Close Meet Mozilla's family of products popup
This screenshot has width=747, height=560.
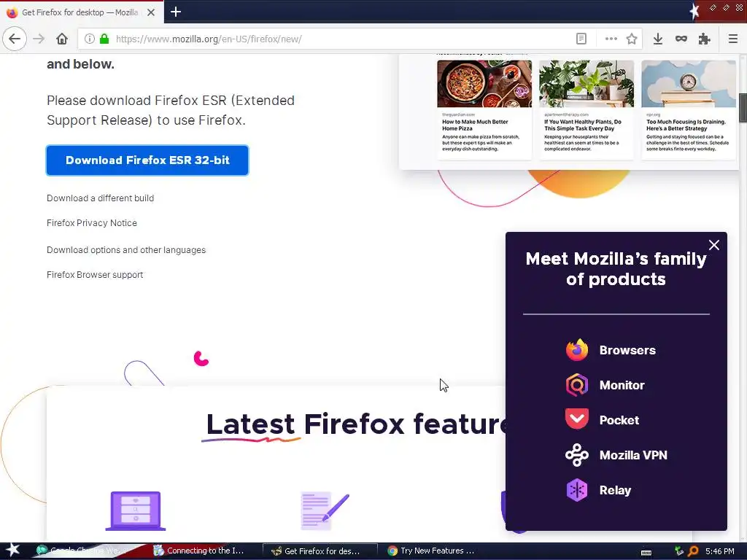point(713,245)
